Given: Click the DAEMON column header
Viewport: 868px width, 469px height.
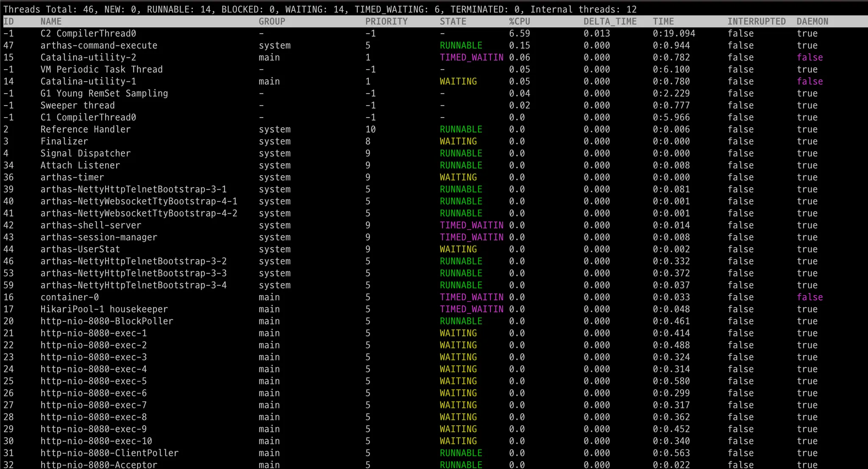Looking at the screenshot, I should pos(812,22).
